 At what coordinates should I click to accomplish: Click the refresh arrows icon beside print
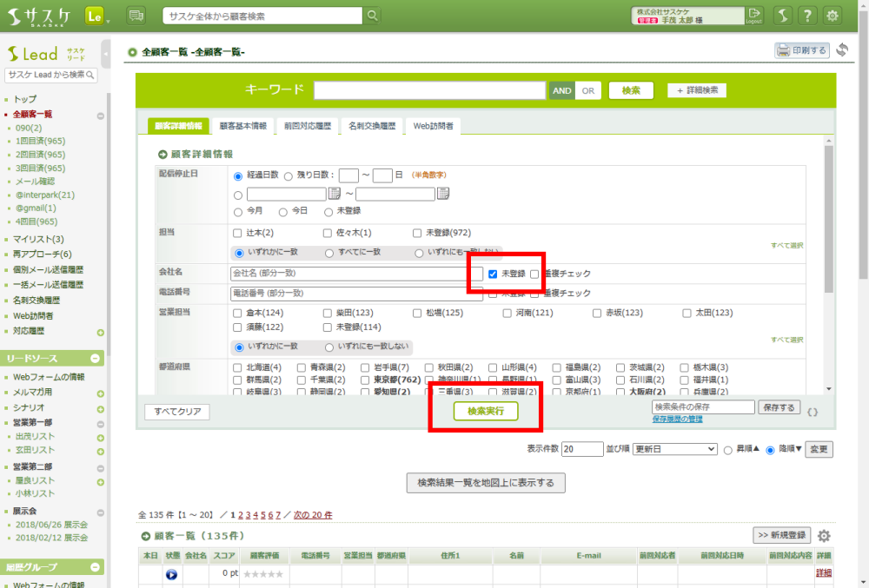pyautogui.click(x=841, y=50)
